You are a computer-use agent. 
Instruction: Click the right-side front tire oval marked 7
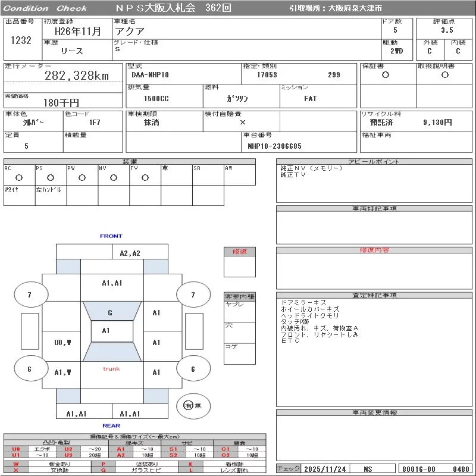193,295
